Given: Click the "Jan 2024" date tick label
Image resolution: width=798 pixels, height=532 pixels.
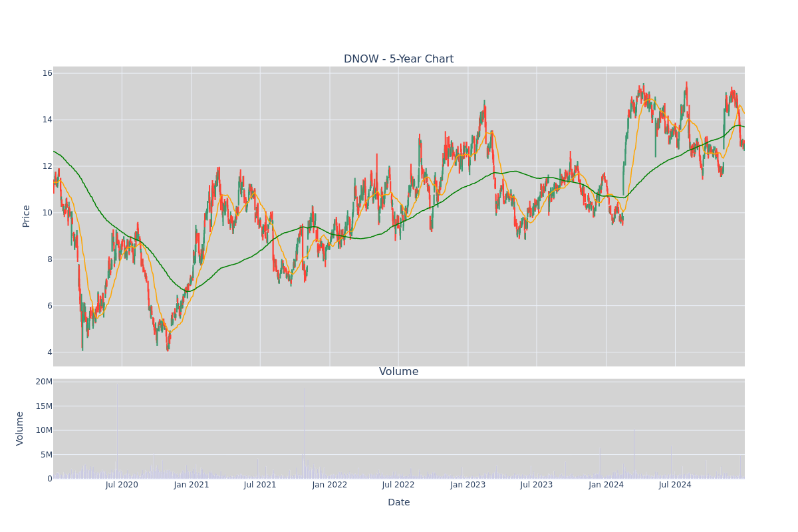Looking at the screenshot, I should 606,485.
